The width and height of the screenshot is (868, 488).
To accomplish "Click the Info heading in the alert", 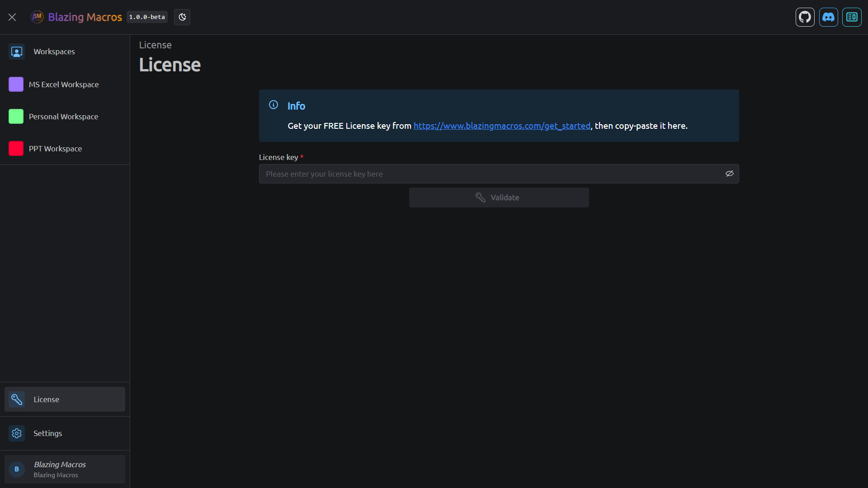I will tap(297, 106).
